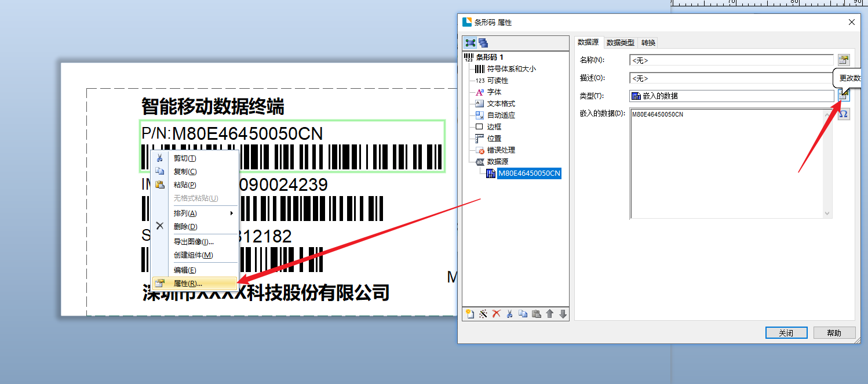868x384 pixels.
Task: Switch to the 数据类型 tab
Action: tap(620, 42)
